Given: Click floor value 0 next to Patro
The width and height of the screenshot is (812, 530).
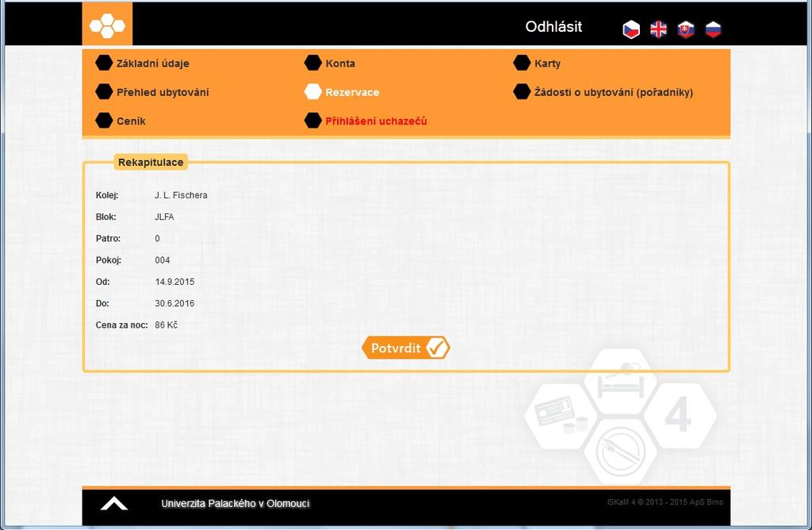Looking at the screenshot, I should click(x=158, y=239).
